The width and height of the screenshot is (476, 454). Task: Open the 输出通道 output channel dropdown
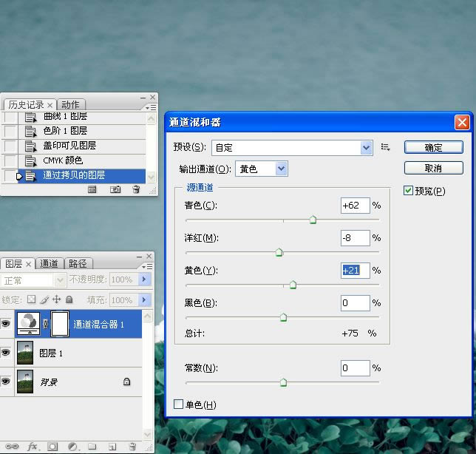(x=281, y=169)
